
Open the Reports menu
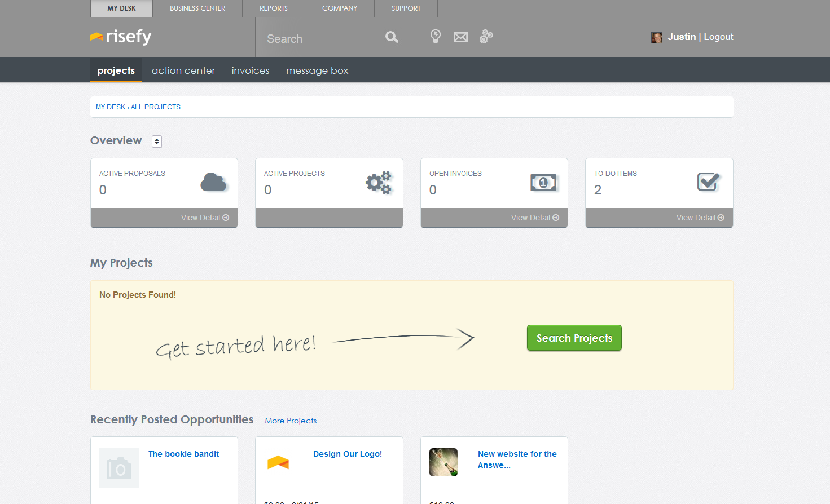pyautogui.click(x=274, y=8)
